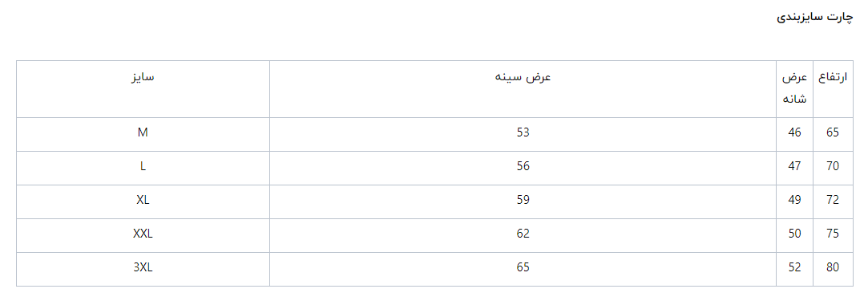Click height value 80

[x=833, y=267]
